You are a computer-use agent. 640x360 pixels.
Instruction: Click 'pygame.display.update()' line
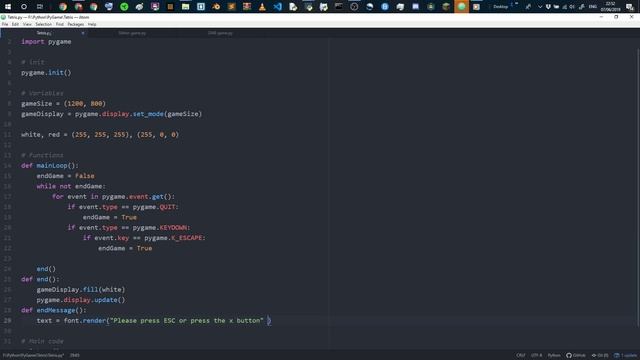pos(81,300)
